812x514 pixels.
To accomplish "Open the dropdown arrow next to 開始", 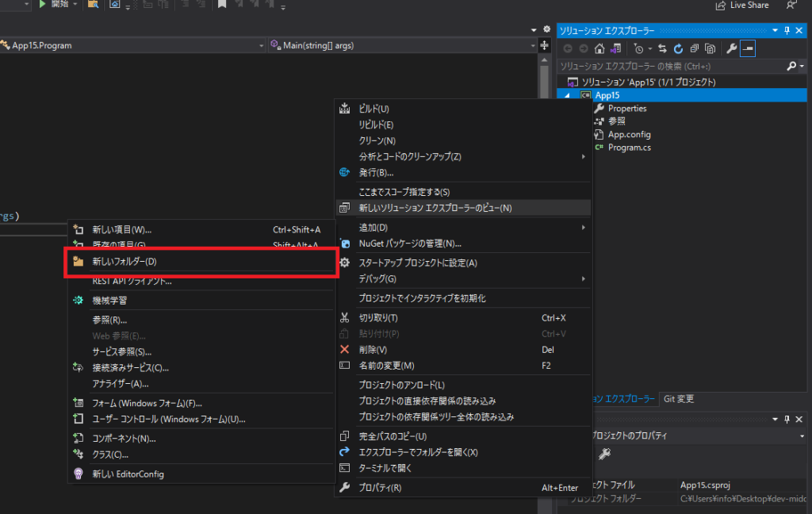I will pos(74,5).
